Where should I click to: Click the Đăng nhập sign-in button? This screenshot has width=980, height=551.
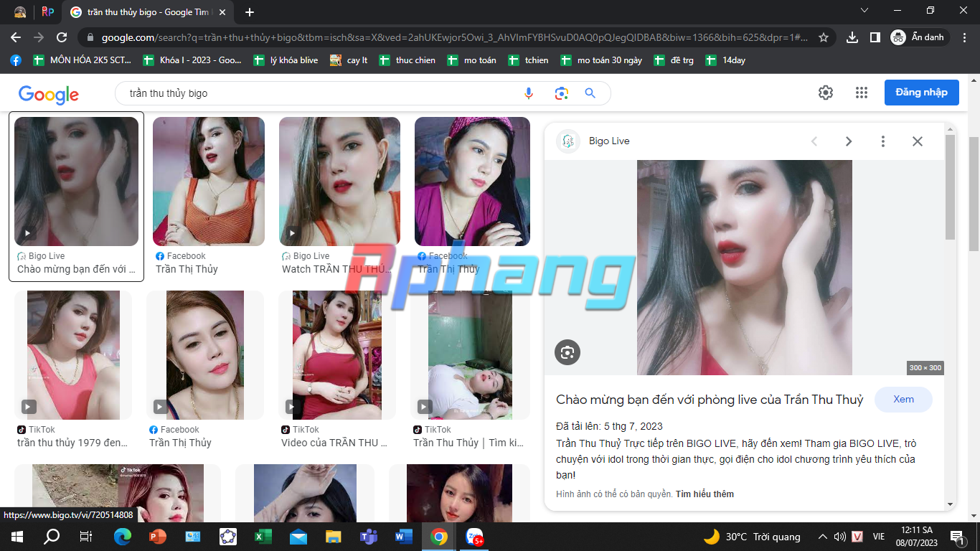click(922, 93)
